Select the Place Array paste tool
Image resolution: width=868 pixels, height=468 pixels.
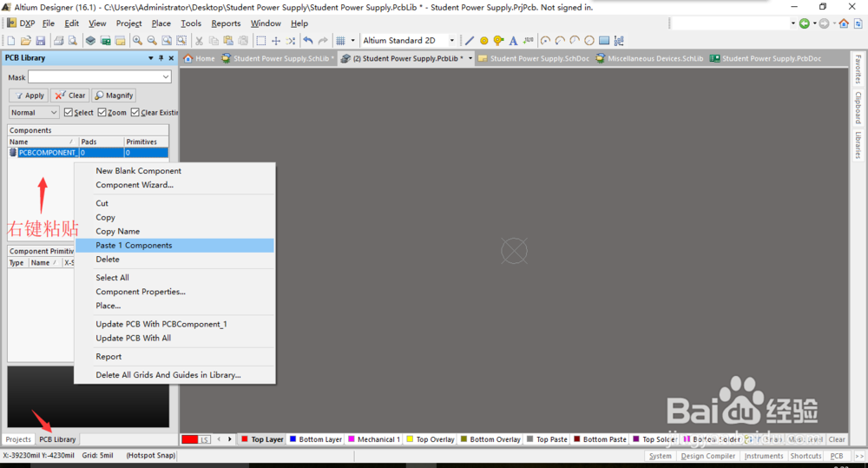[x=619, y=41]
